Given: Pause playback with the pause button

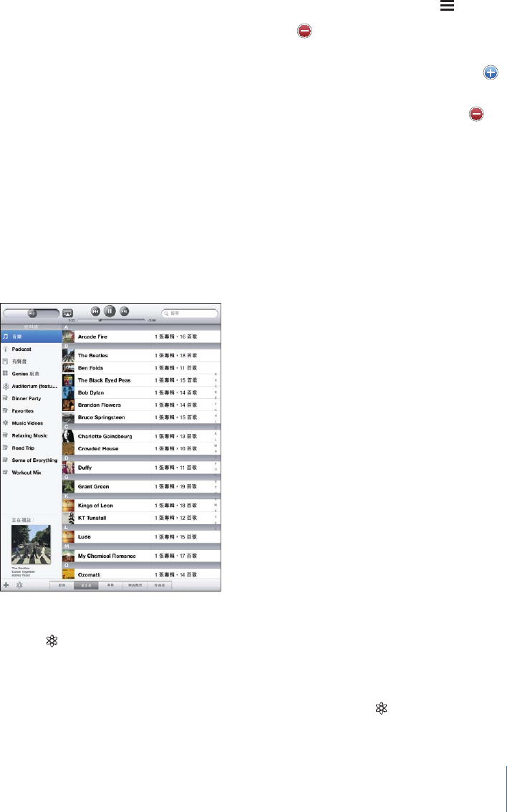Looking at the screenshot, I should click(x=110, y=311).
